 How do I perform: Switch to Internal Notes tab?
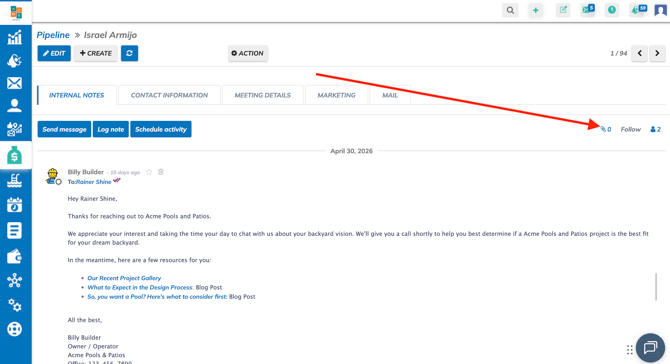coord(76,95)
